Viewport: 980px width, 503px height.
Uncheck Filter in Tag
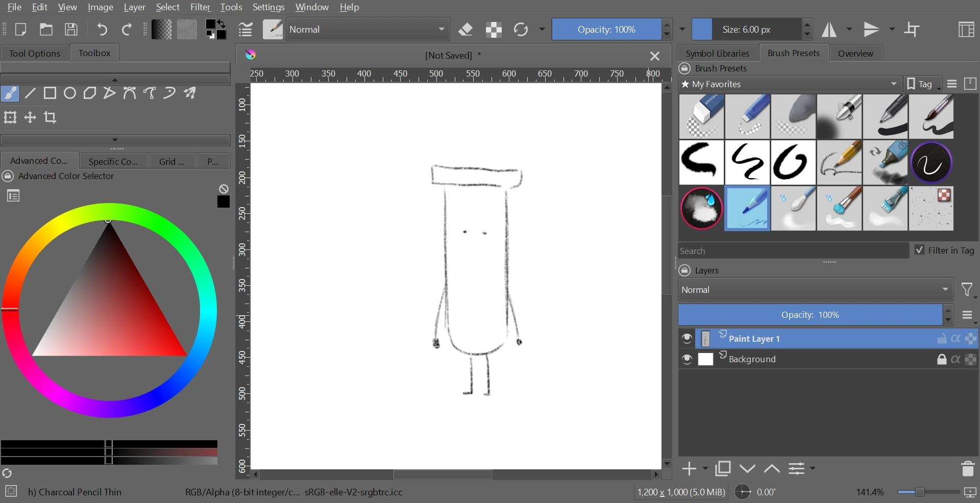[x=920, y=250]
